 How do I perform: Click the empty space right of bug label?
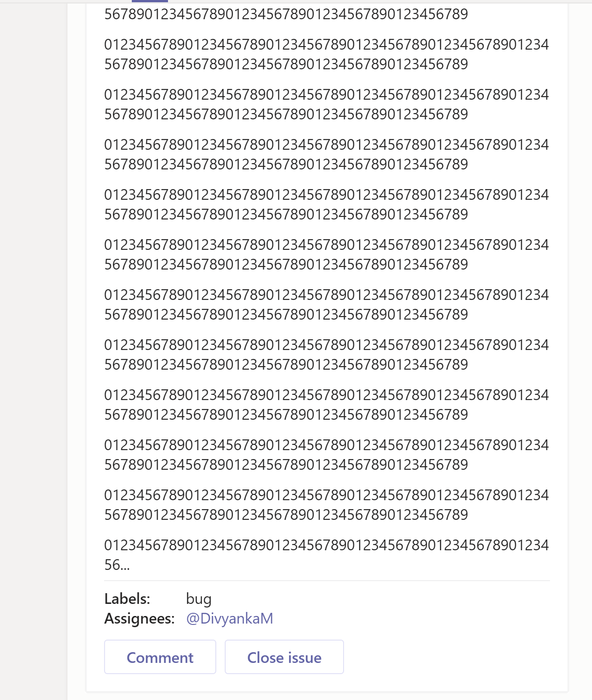point(380,599)
